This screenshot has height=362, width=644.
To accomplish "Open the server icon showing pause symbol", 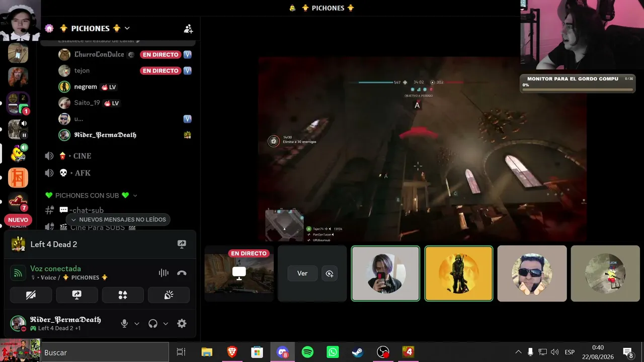I will (x=18, y=129).
